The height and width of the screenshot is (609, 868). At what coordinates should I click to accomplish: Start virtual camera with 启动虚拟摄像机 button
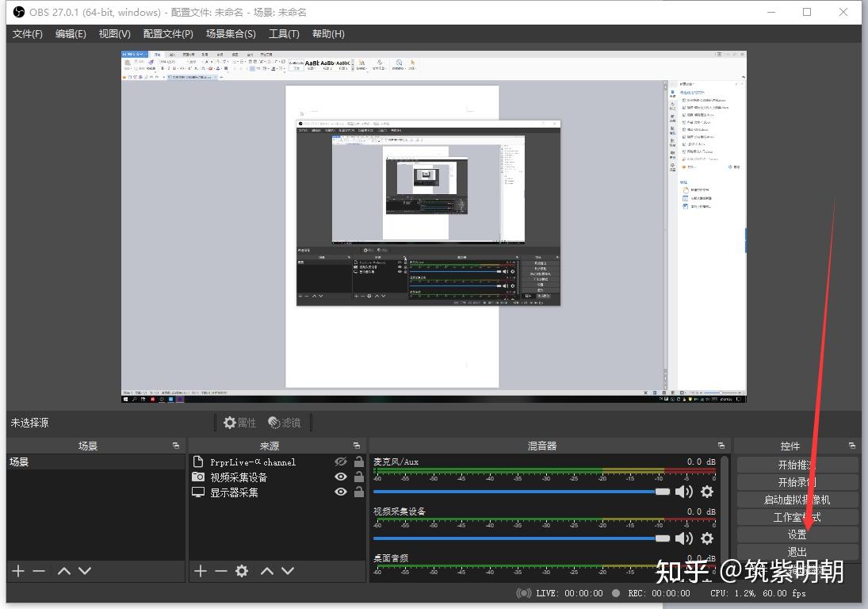797,500
